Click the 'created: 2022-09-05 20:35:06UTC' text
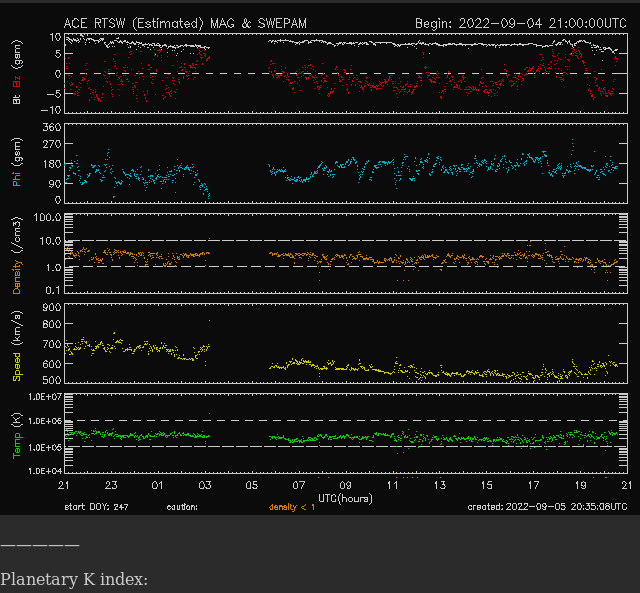This screenshot has width=640, height=593. point(547,507)
